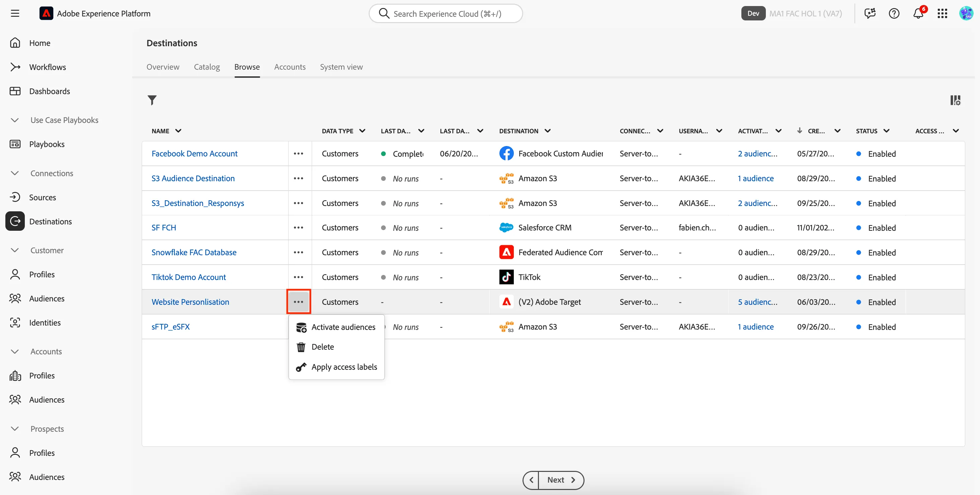Open the DESTINATION column dropdown
Screen dimensions: 980x495
point(547,131)
